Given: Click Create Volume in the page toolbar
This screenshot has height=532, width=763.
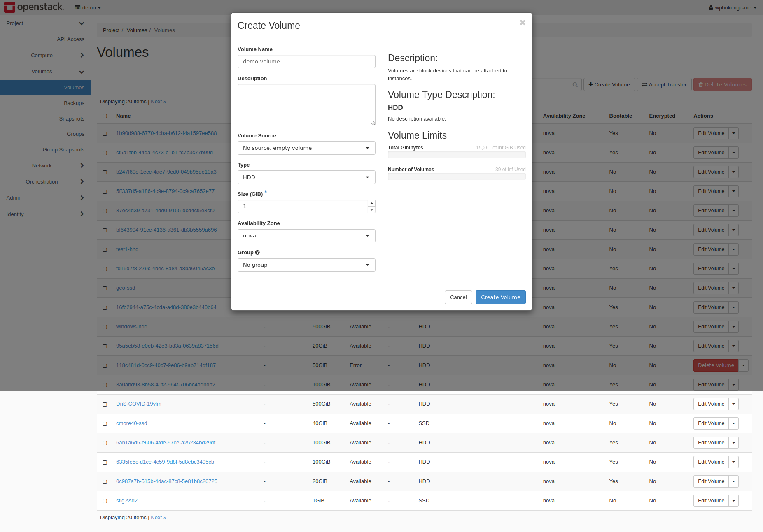Looking at the screenshot, I should [609, 85].
